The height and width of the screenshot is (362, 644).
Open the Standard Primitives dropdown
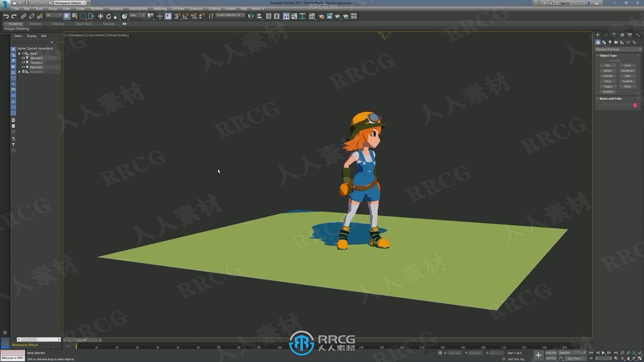(619, 49)
